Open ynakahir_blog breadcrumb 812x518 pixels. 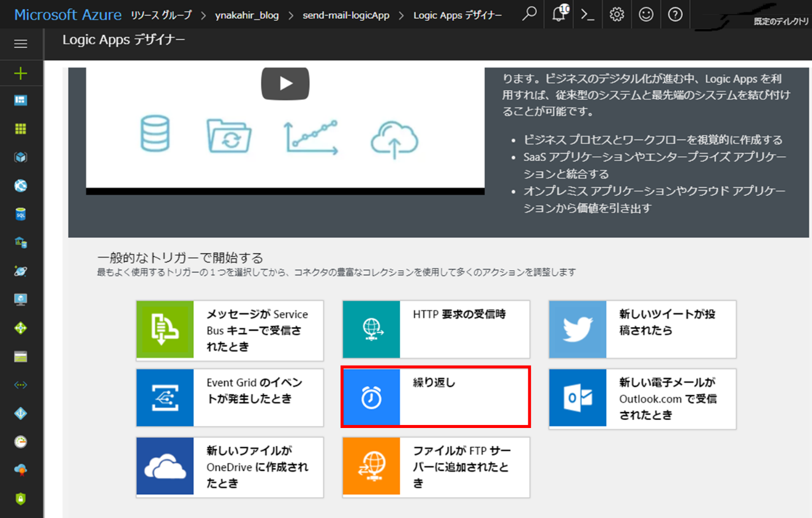tap(247, 15)
